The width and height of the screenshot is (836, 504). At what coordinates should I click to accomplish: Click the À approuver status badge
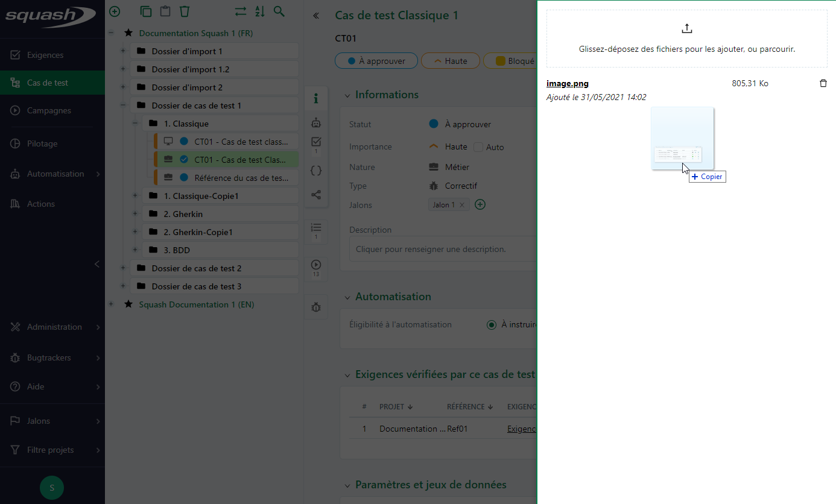(376, 61)
